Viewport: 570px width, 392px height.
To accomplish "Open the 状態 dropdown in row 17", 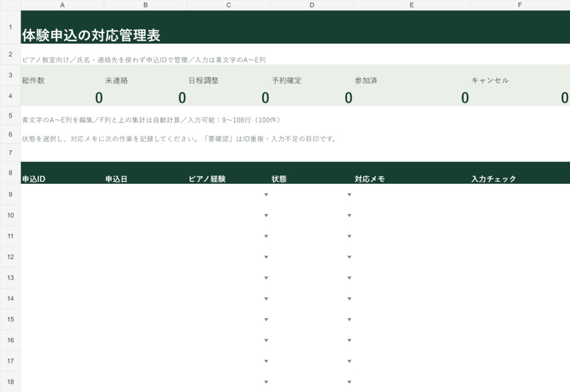I will (x=350, y=361).
